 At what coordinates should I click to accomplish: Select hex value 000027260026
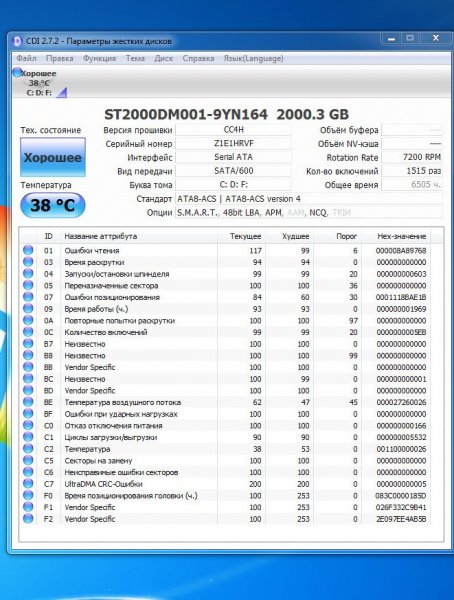point(401,402)
